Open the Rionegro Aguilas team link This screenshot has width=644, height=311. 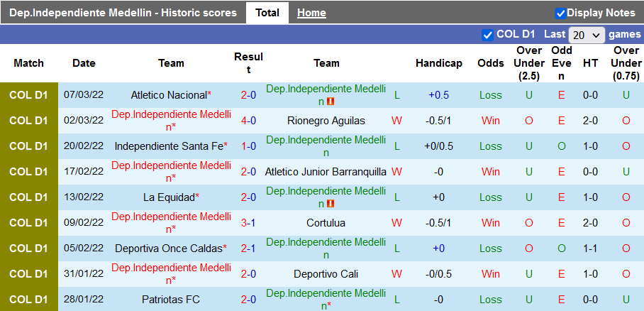[326, 121]
